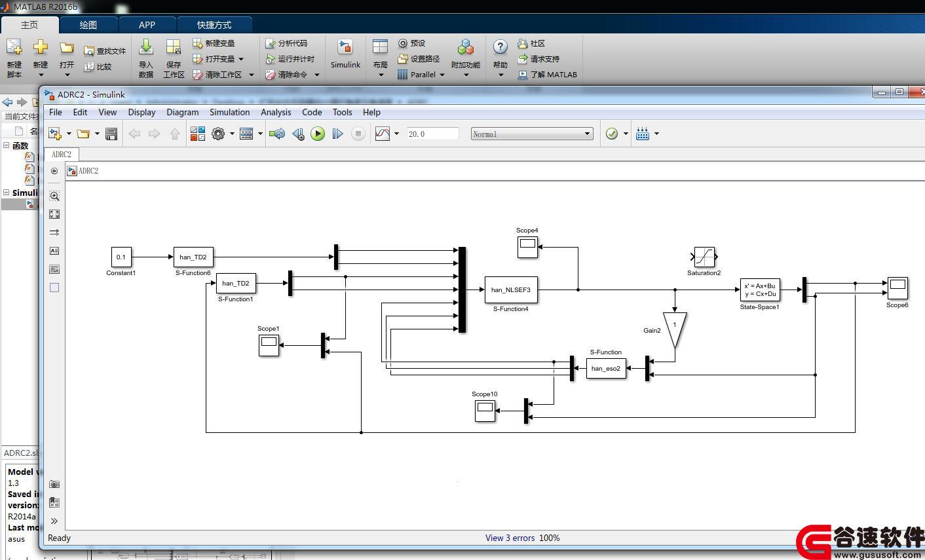Screen dimensions: 925x560
Task: Select the ADRC2 model tab
Action: [x=62, y=155]
